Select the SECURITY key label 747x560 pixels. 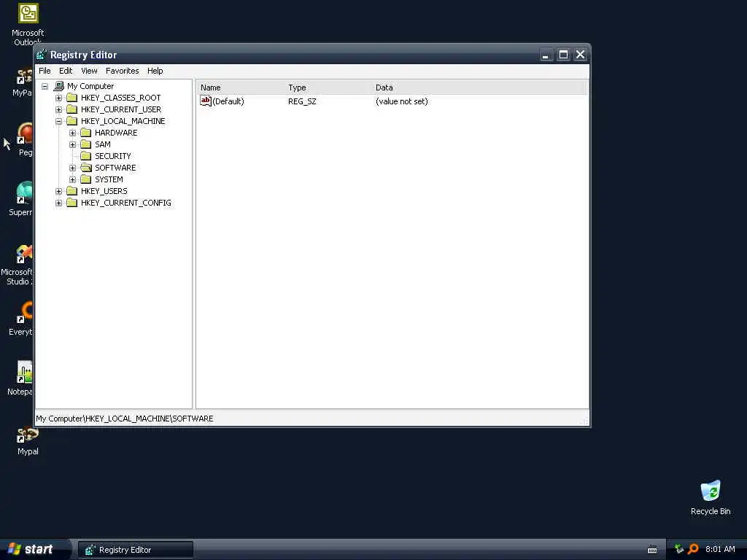(112, 156)
